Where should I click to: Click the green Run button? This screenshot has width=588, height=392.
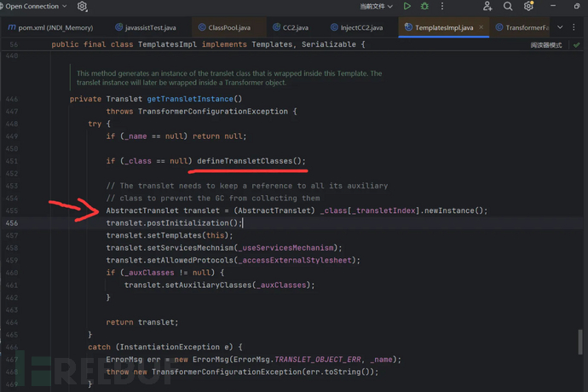point(407,6)
